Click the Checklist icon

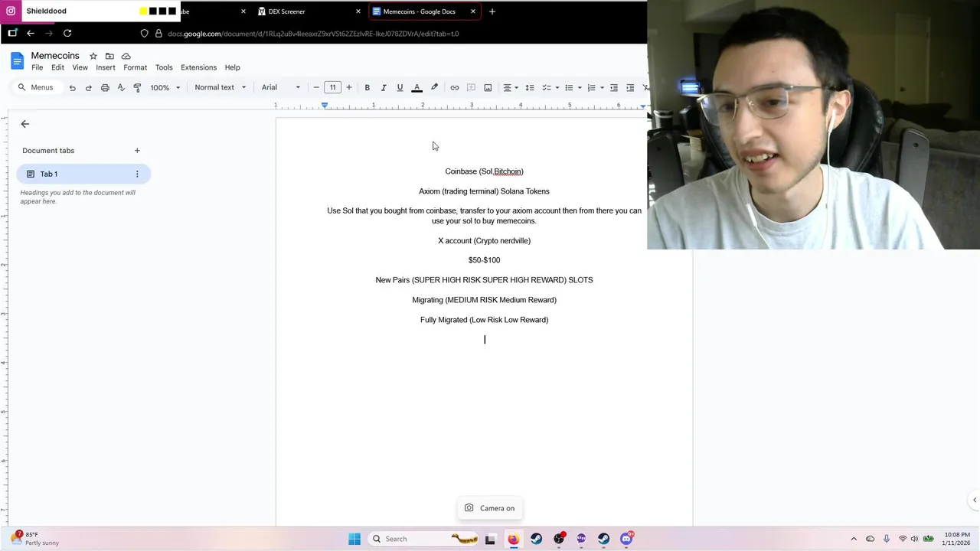click(x=546, y=87)
